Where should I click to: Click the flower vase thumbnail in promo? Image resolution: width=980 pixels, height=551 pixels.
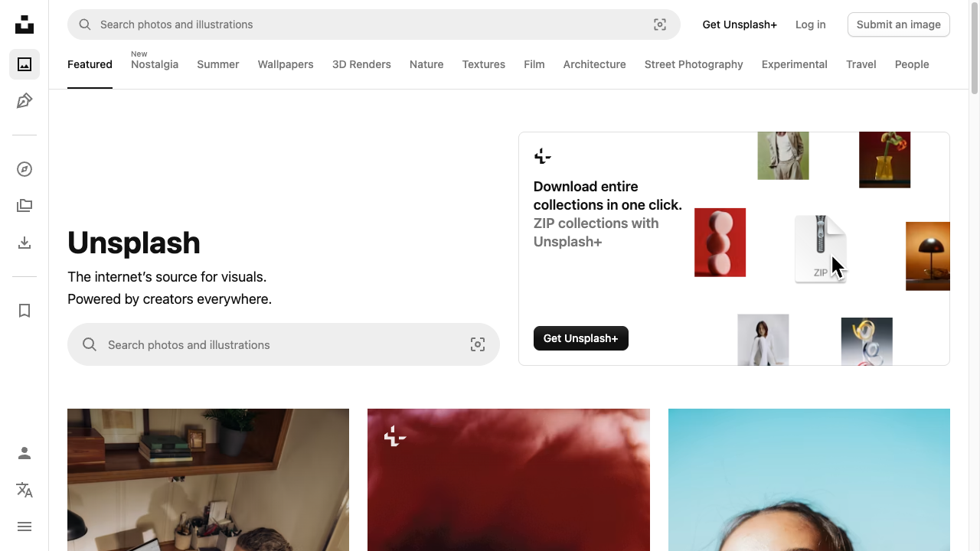point(884,159)
